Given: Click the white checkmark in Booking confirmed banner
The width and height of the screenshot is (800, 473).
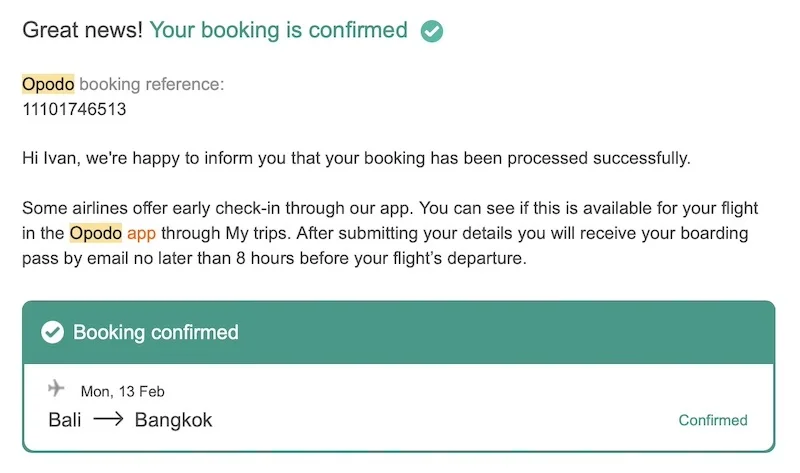Looking at the screenshot, I should [x=52, y=332].
